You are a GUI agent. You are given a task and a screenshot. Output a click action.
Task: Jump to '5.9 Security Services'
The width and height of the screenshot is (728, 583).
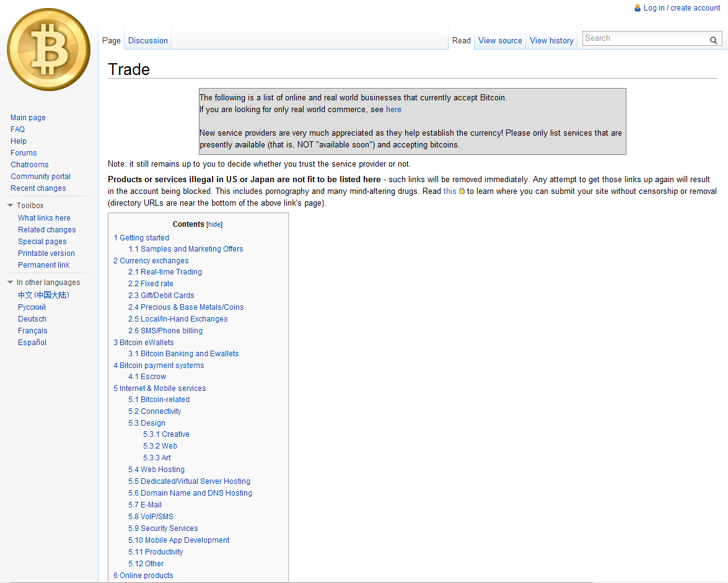click(164, 528)
